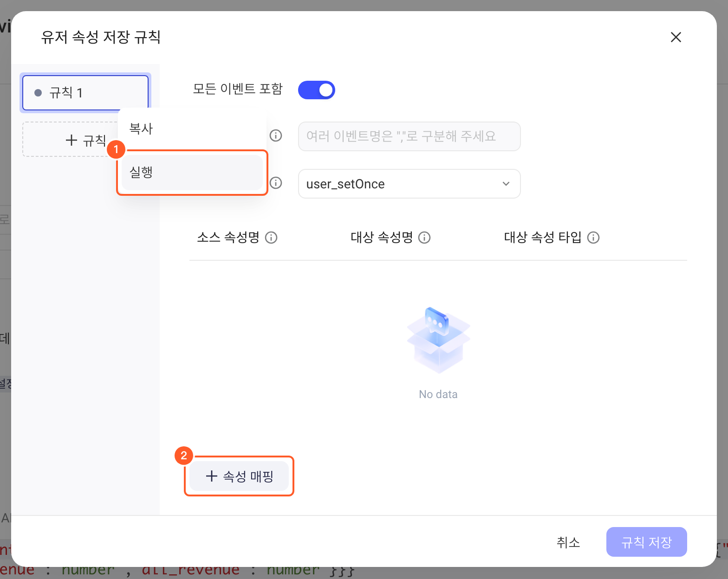Click the info icon next to 대상 속성 타입
Image resolution: width=728 pixels, height=579 pixels.
(593, 238)
